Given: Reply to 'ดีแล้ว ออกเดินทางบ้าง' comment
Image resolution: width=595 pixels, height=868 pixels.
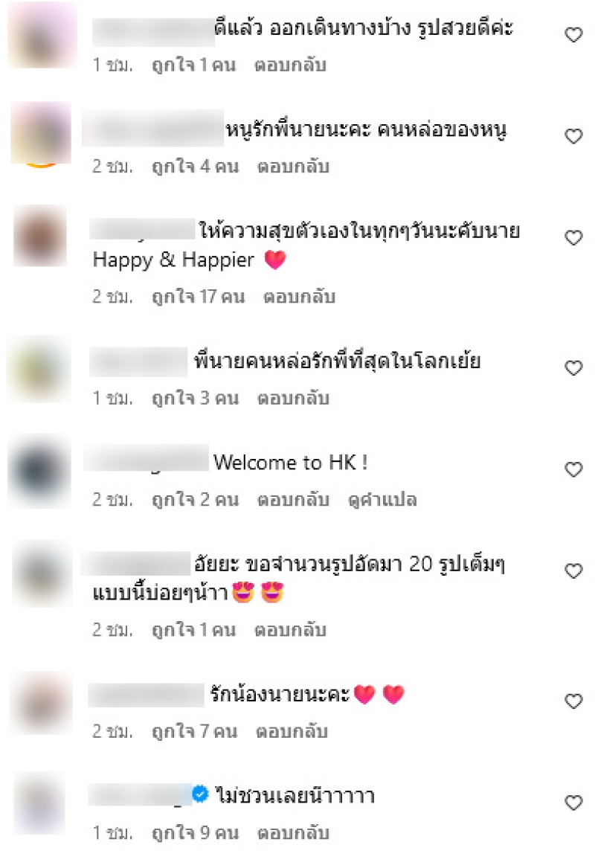Looking at the screenshot, I should (x=290, y=65).
